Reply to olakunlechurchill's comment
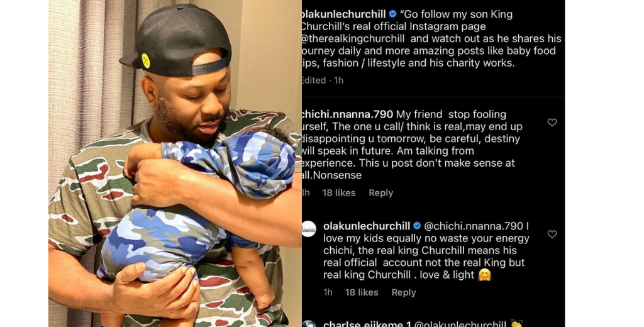644x327 pixels. (x=404, y=292)
